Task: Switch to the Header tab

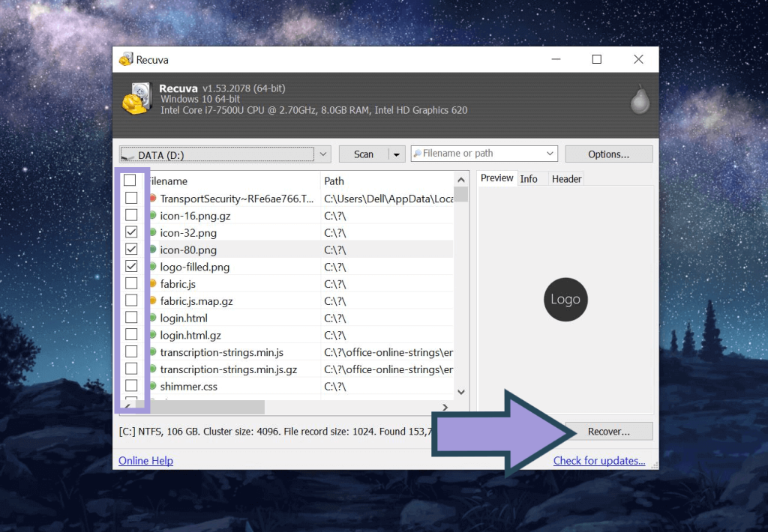Action: pyautogui.click(x=566, y=178)
